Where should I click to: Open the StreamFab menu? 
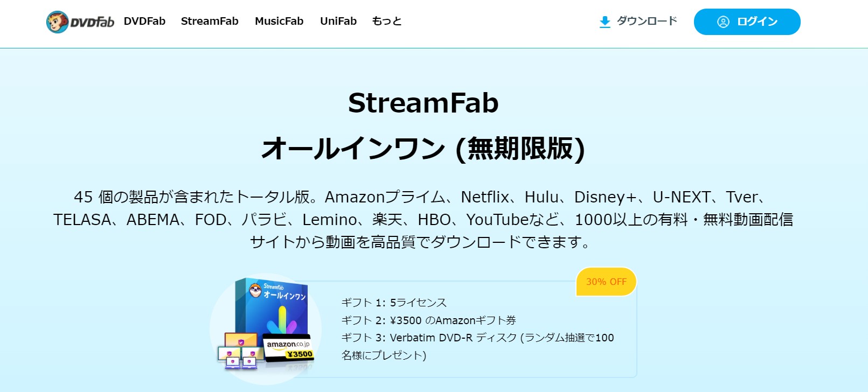point(210,21)
